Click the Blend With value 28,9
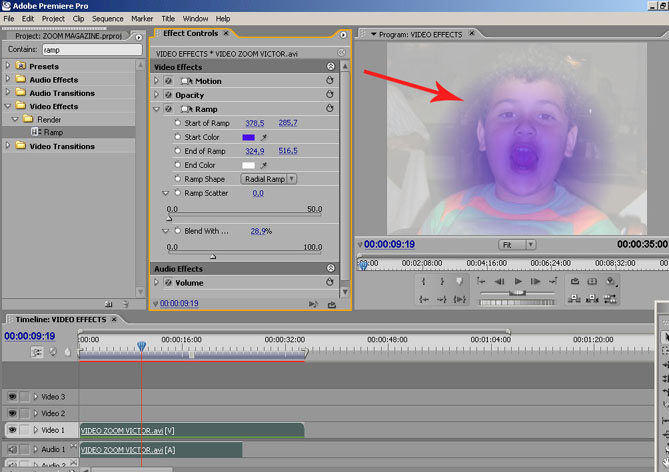This screenshot has height=472, width=669. coord(260,231)
